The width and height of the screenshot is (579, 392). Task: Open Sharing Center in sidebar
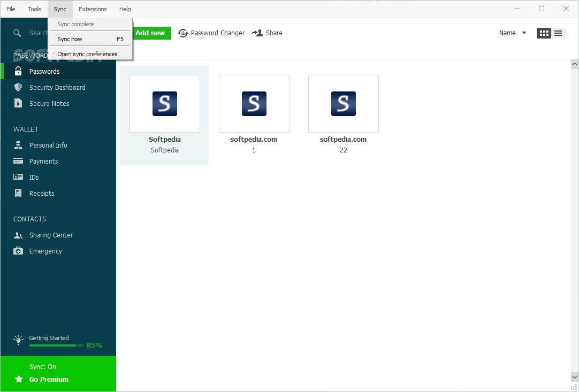click(58, 235)
